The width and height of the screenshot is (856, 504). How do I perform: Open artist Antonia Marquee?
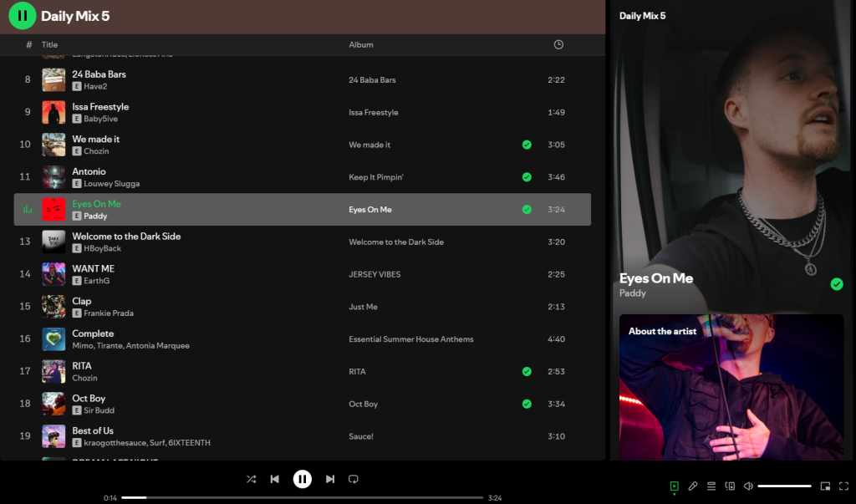point(158,346)
